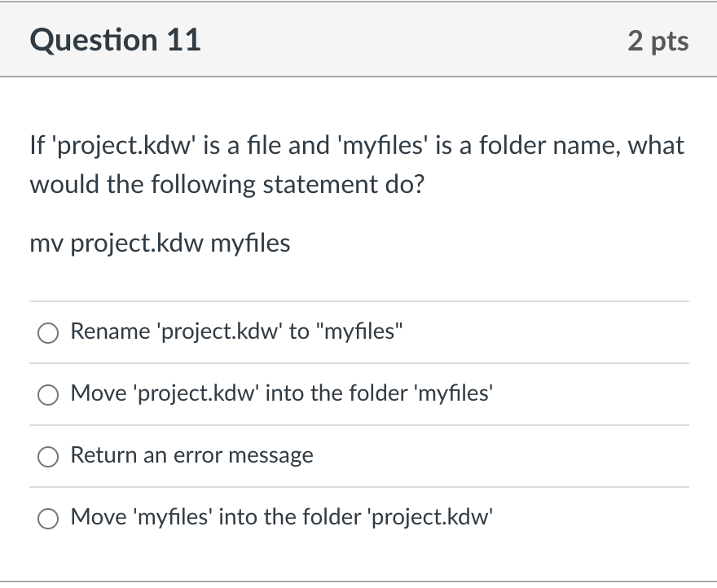The height and width of the screenshot is (588, 717).
Task: Click the answer text 'Return an error message'
Action: 191,455
